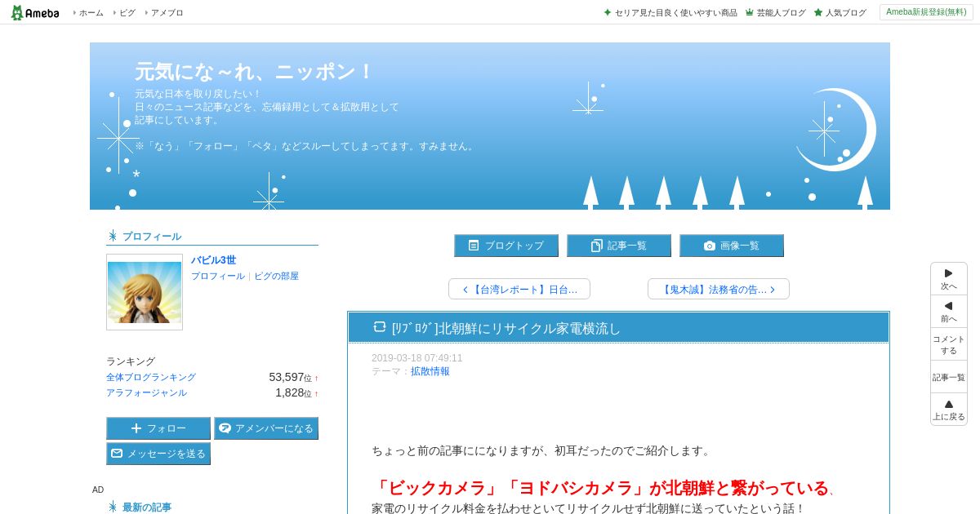Viewport: 980px width, 514px height.
Task: Click the Ameba logo
Action: coord(34,12)
